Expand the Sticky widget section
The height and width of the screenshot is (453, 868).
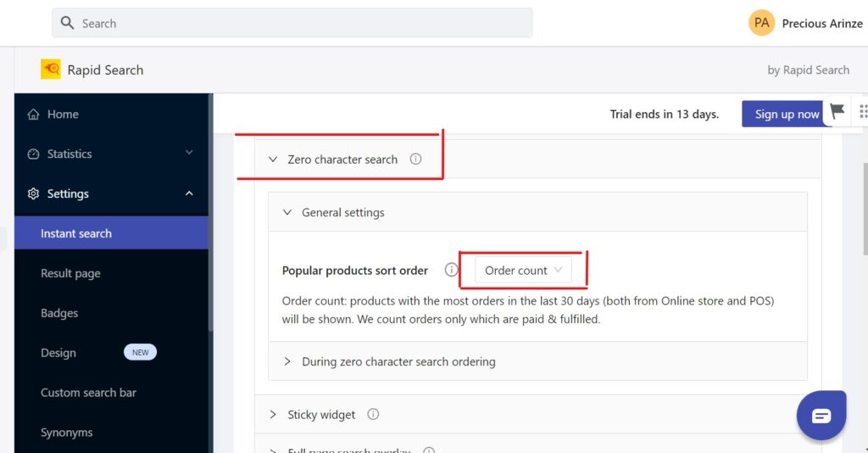[537, 414]
